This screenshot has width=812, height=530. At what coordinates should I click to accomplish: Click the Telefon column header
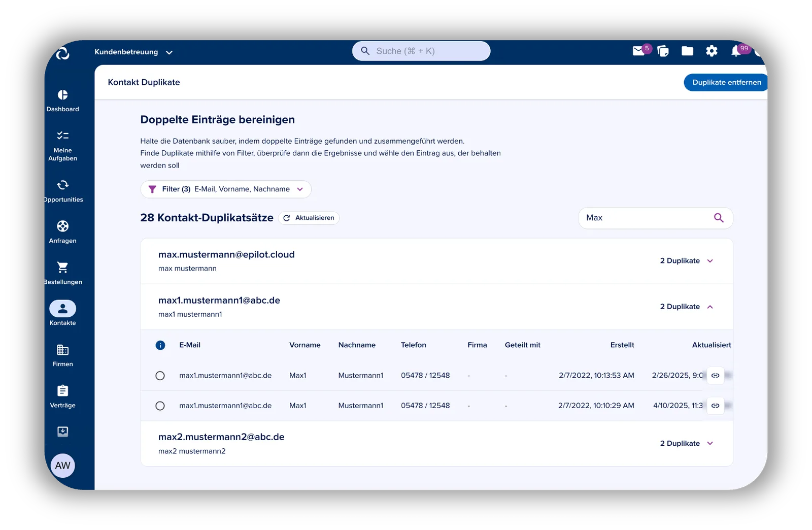tap(414, 345)
